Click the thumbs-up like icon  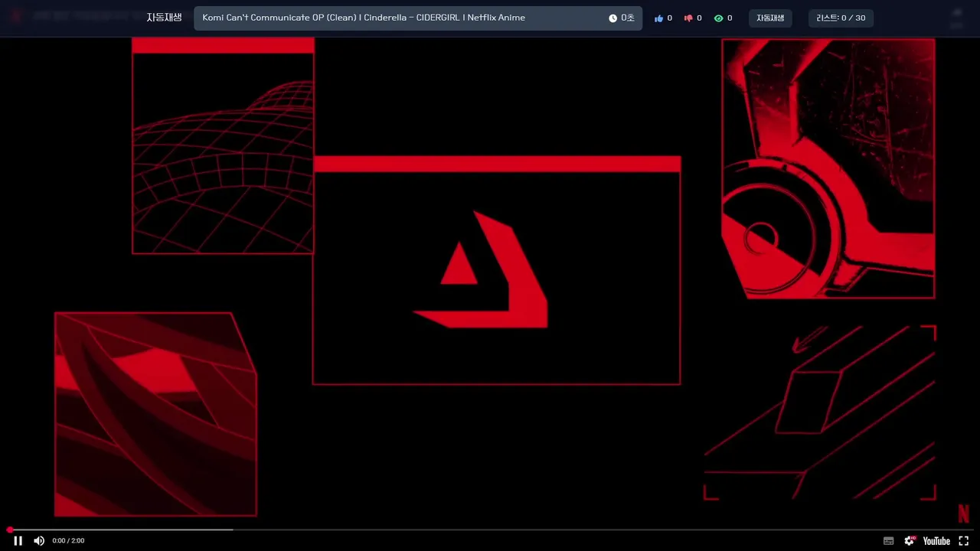coord(658,18)
